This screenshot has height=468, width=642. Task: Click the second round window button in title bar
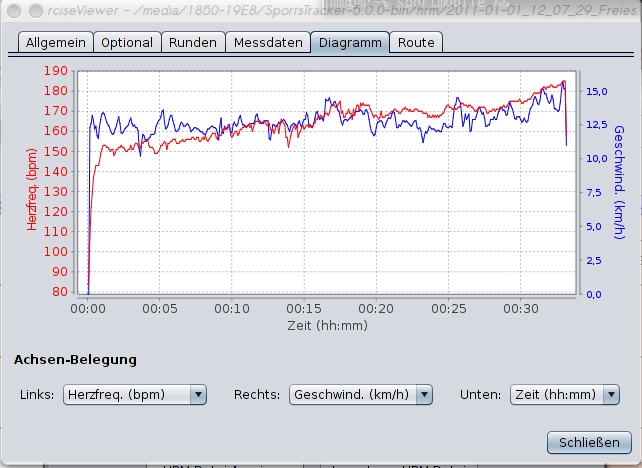[36, 11]
